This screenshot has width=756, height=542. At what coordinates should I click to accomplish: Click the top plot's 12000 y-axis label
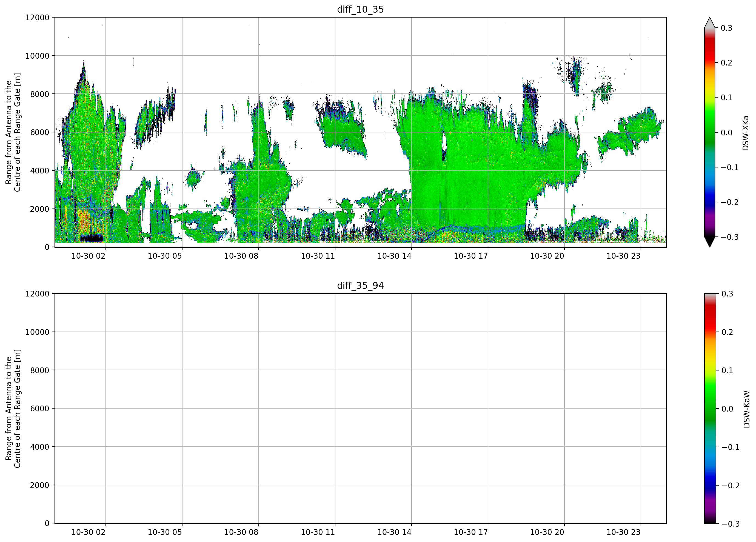37,17
